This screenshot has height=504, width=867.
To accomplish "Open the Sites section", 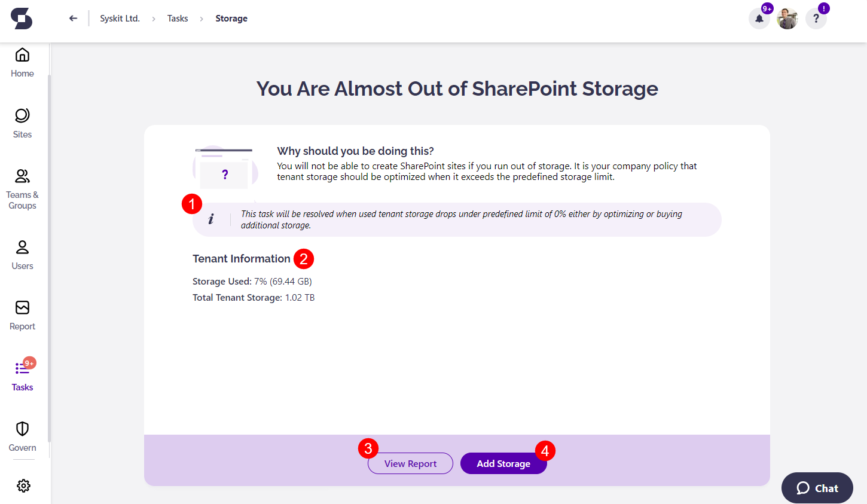I will (x=22, y=123).
